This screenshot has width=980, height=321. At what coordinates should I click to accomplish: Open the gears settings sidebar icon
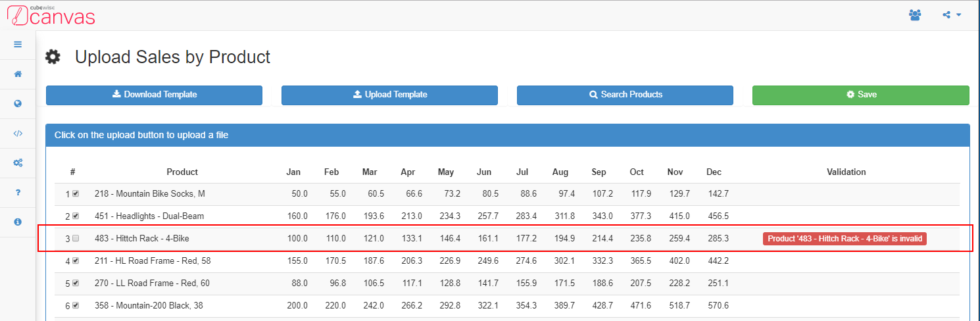click(18, 162)
